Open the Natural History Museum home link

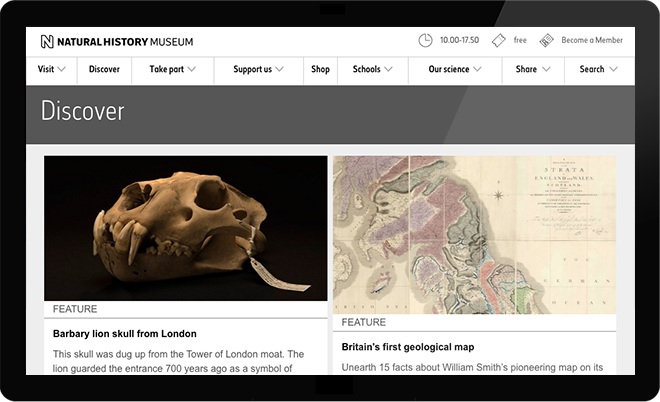click(x=117, y=42)
